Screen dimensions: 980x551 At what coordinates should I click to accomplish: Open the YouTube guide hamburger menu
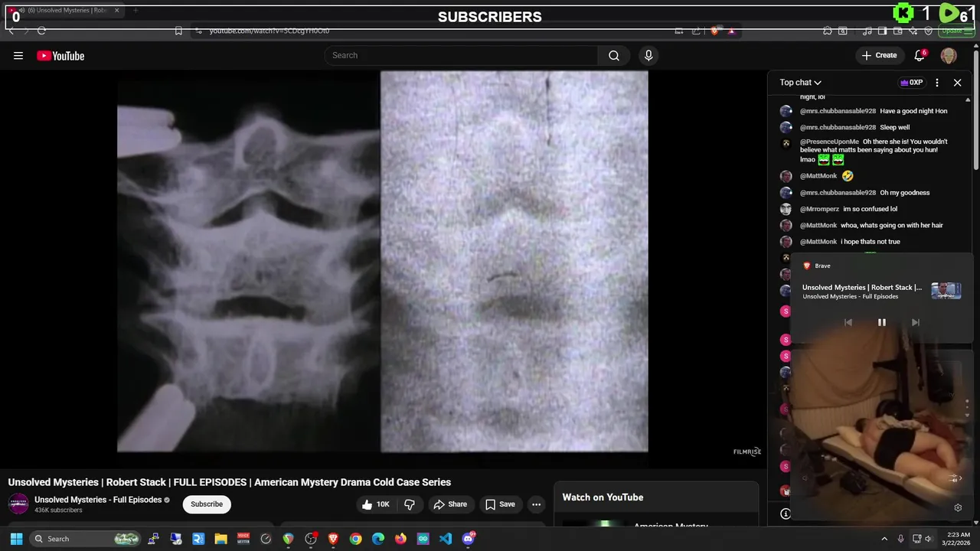(18, 55)
